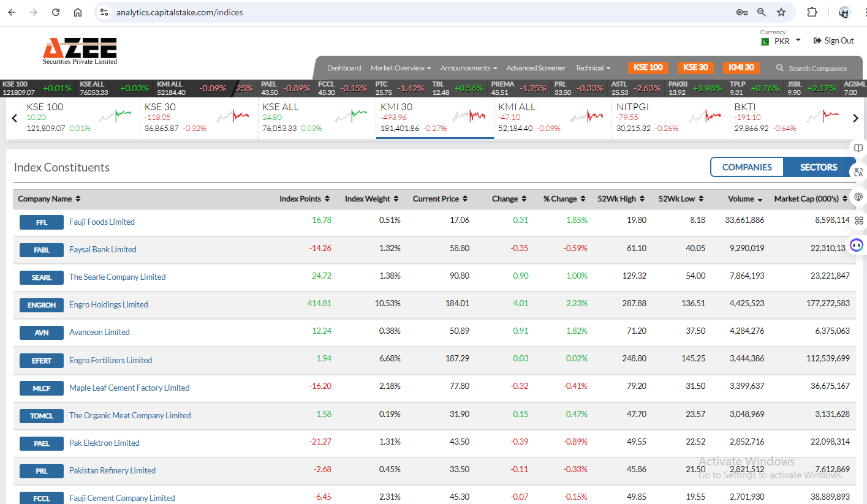Sort by Index Points column

[x=305, y=199]
